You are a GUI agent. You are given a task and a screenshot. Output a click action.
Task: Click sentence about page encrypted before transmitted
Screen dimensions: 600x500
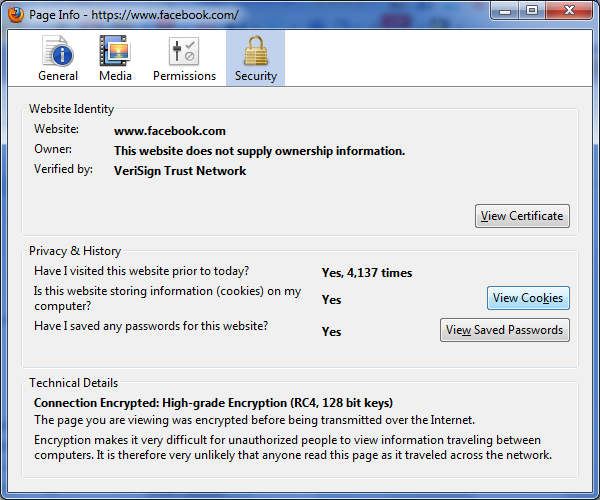click(x=254, y=420)
